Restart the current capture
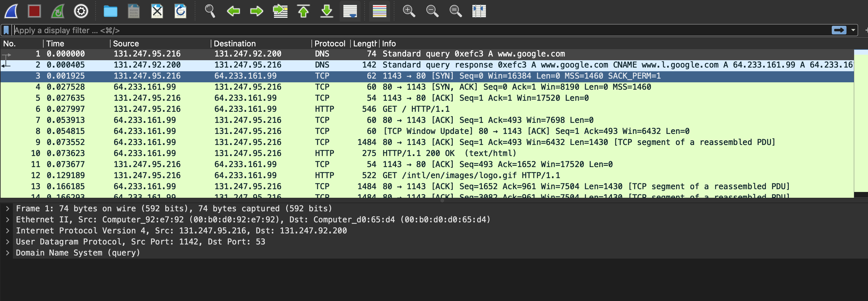This screenshot has height=301, width=868. click(58, 11)
